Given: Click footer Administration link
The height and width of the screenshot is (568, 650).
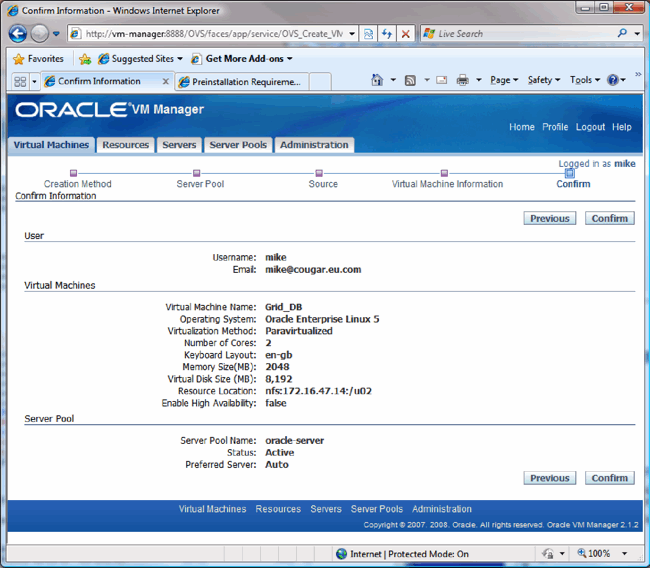Looking at the screenshot, I should click(x=442, y=509).
